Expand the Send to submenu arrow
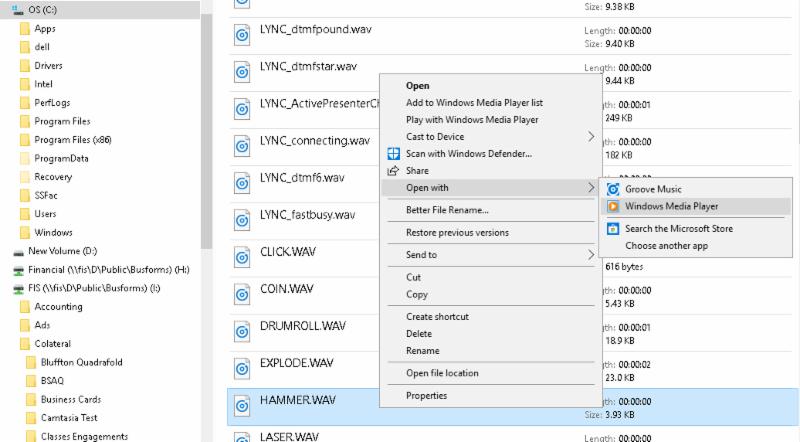Screen dimensions: 800x442 pyautogui.click(x=590, y=255)
